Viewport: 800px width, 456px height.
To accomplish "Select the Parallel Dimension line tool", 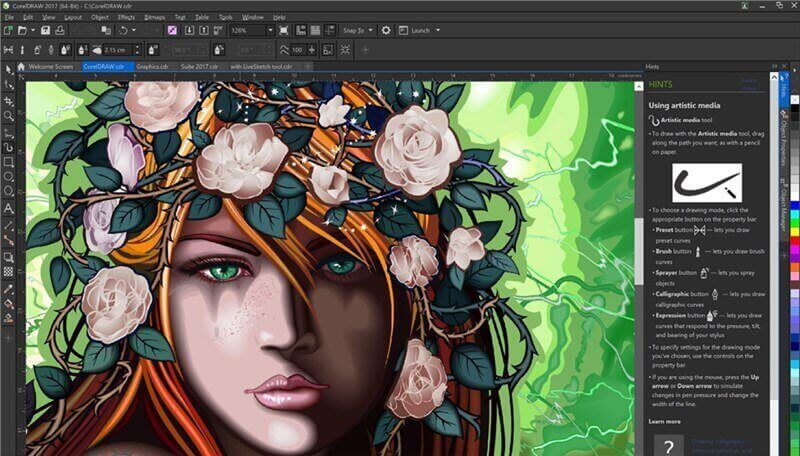I will tap(8, 224).
